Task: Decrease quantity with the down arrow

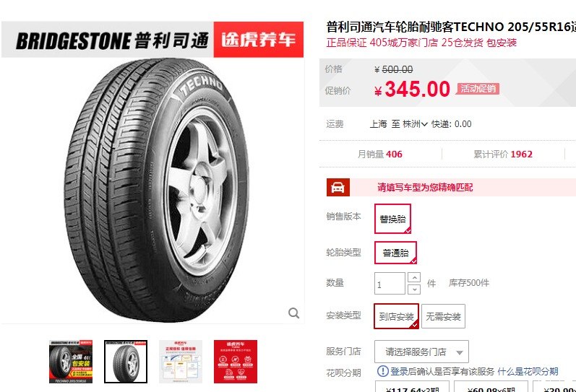Action: 414,289
